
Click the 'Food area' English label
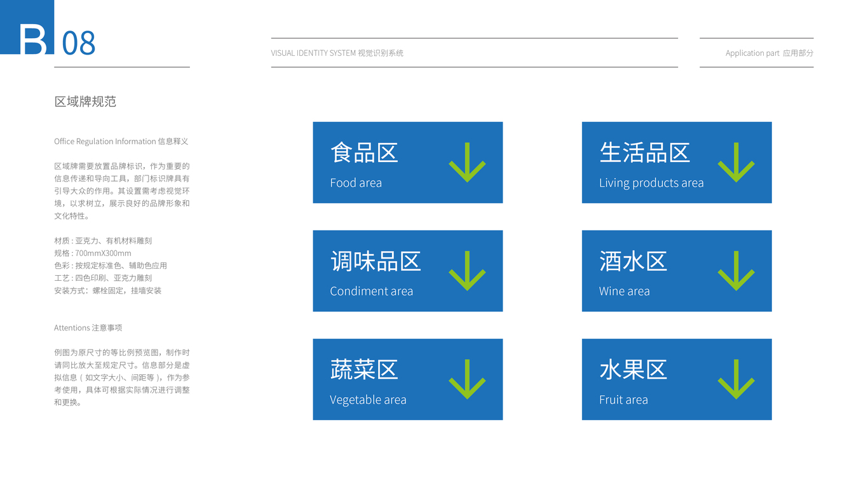click(x=356, y=183)
